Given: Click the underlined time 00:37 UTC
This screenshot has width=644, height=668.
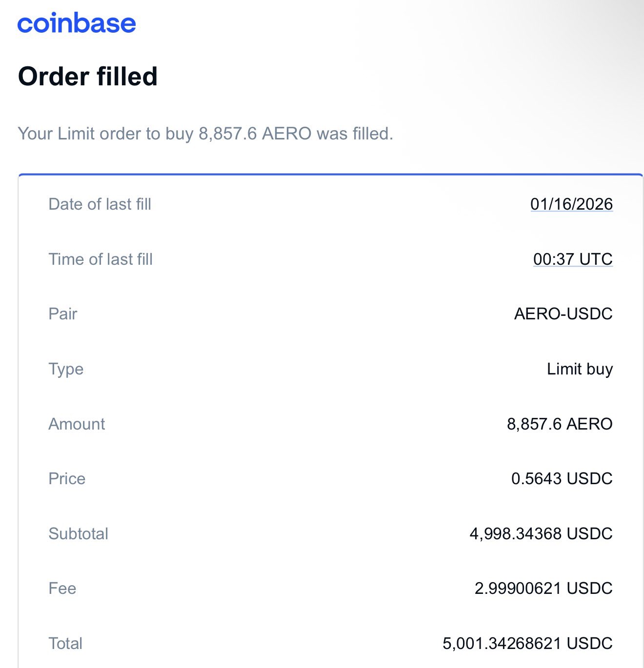Looking at the screenshot, I should [573, 259].
